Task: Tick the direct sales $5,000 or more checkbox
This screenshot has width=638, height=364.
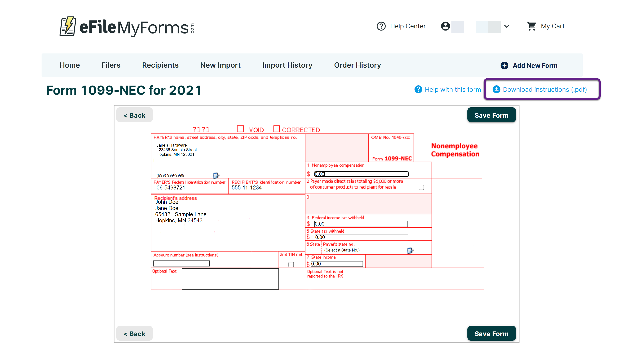Action: pos(421,187)
